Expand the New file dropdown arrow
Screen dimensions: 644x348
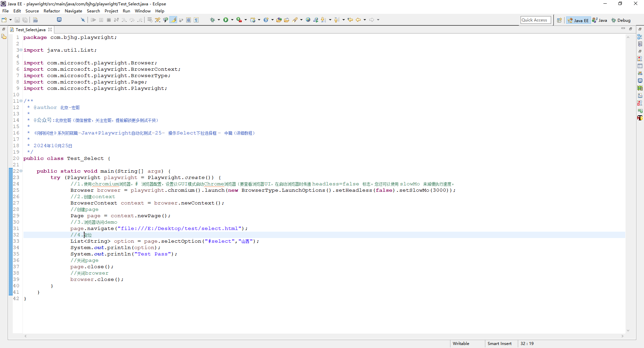pos(10,20)
